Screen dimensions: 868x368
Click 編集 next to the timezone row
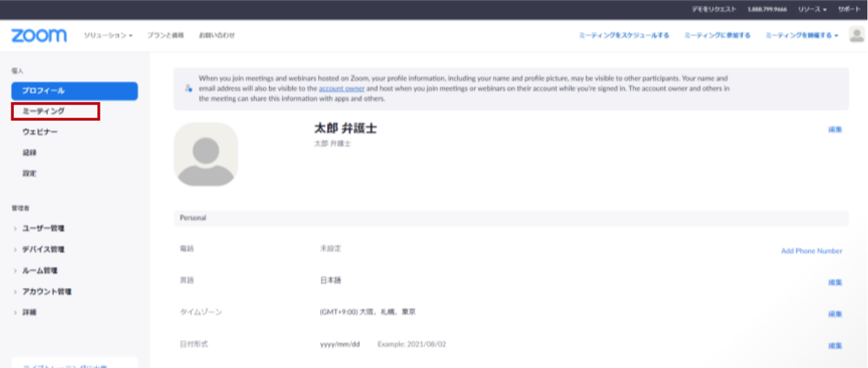point(835,314)
